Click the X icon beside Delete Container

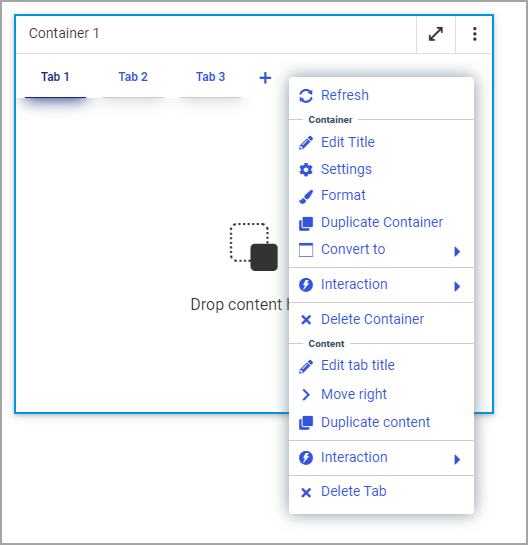pyautogui.click(x=306, y=319)
